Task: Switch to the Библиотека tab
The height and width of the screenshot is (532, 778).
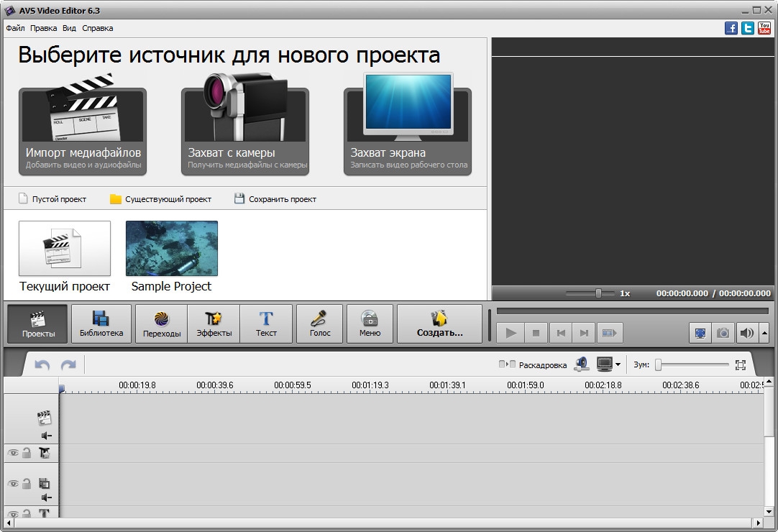Action: click(101, 324)
